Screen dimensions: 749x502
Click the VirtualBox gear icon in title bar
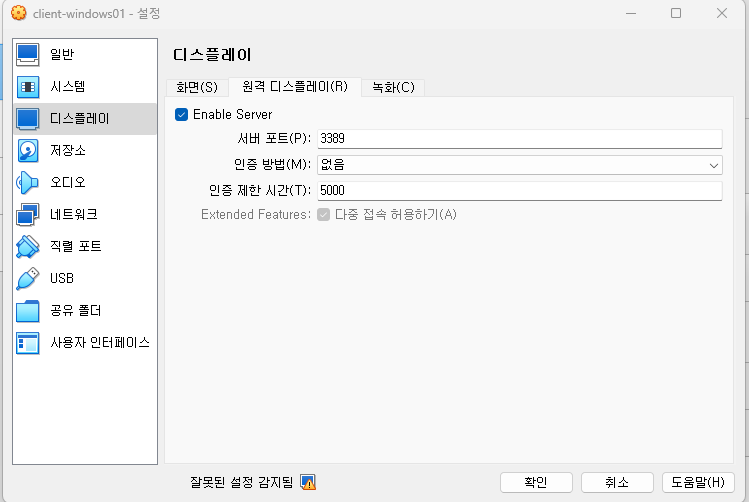click(x=19, y=13)
